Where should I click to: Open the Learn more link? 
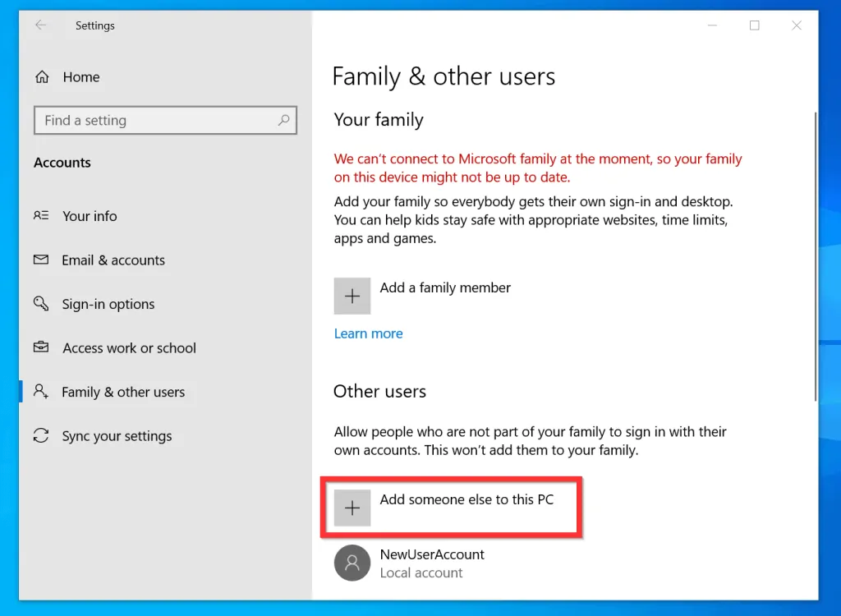pyautogui.click(x=368, y=333)
